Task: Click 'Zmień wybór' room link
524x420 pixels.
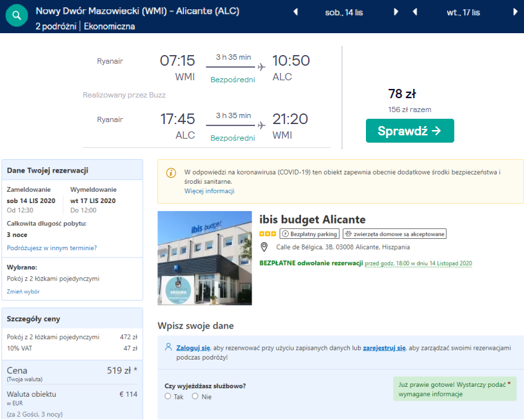Action: pos(23,291)
